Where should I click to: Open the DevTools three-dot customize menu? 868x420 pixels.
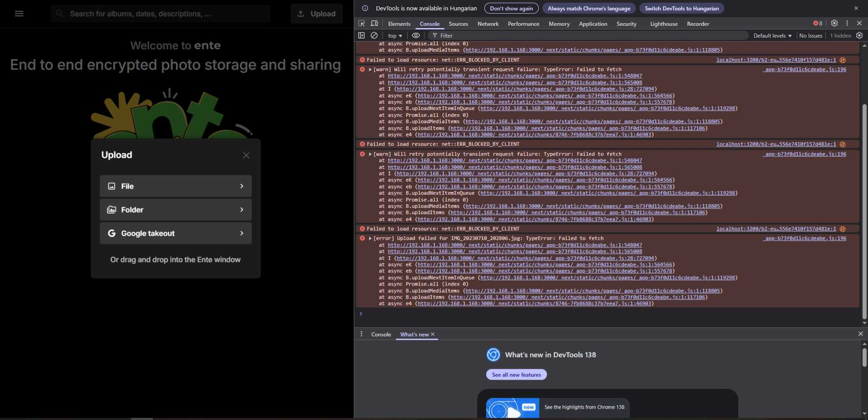point(847,23)
